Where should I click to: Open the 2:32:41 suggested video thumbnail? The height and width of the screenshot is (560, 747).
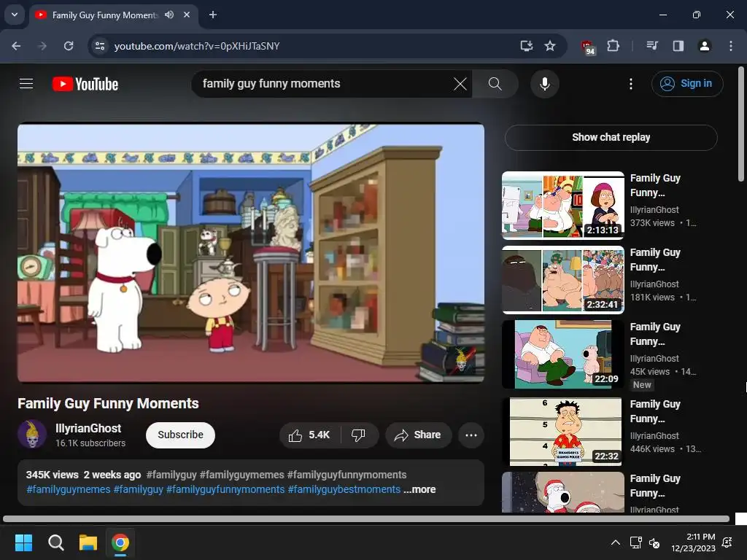coord(562,279)
